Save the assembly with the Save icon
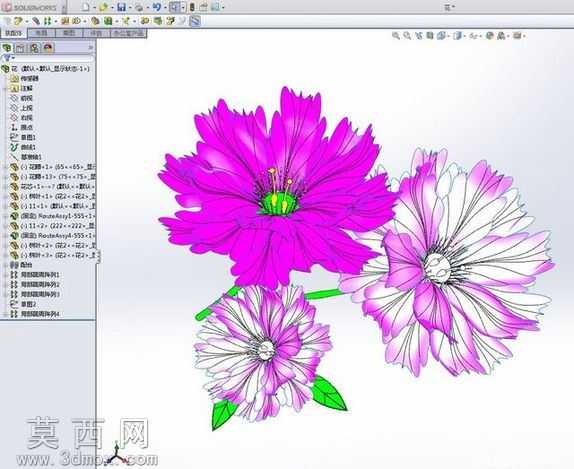This screenshot has width=574, height=469. pyautogui.click(x=122, y=7)
